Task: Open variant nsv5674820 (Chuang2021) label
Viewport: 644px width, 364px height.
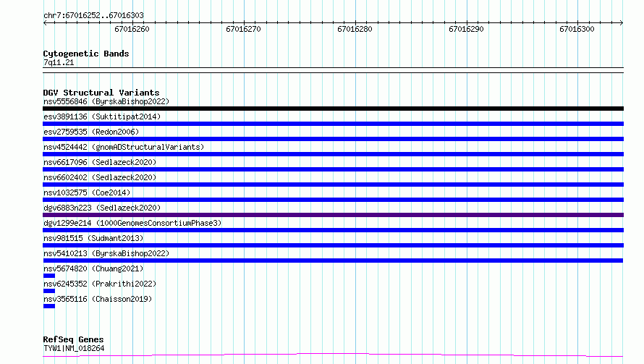Action: click(x=93, y=268)
